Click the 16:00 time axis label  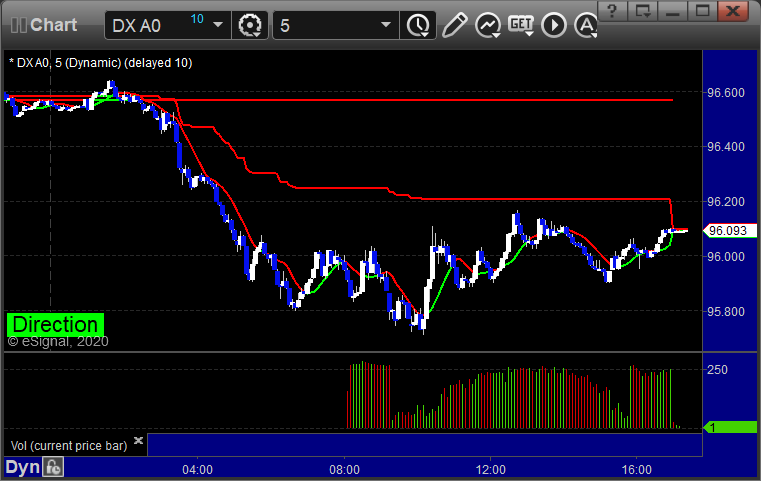(x=637, y=470)
